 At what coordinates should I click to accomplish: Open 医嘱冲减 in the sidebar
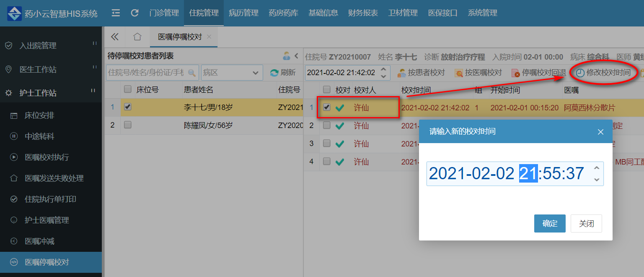point(51,241)
